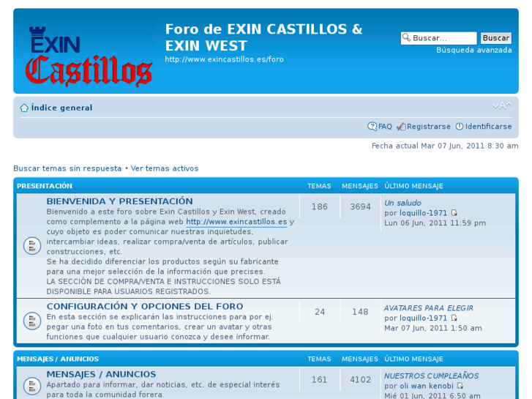Open oli wan kenobi user profile

427,386
